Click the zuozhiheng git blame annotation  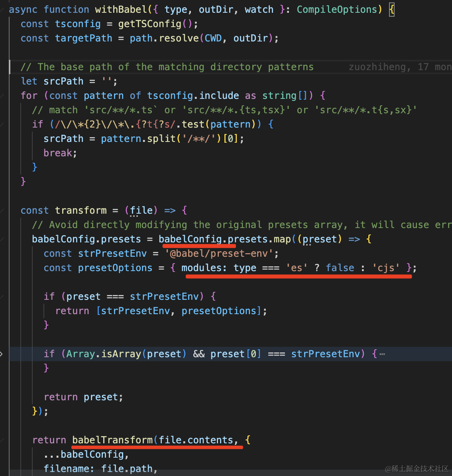point(400,67)
